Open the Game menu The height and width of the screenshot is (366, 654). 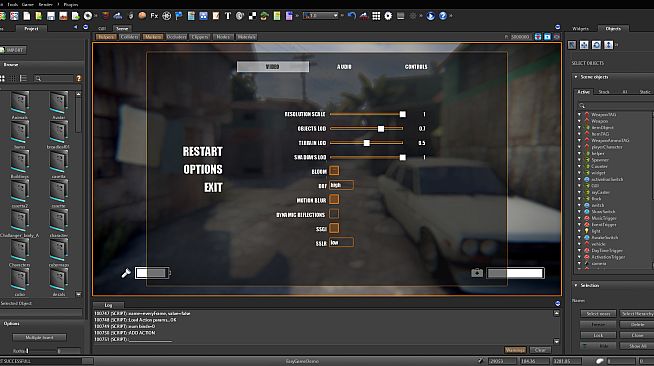click(x=28, y=4)
